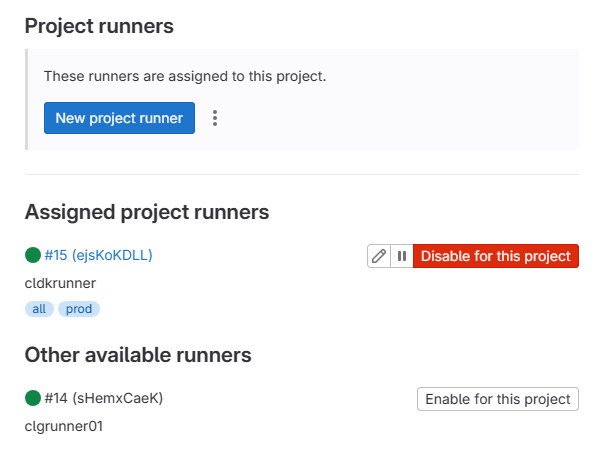
Task: Enable runner #14 for this project
Action: point(498,399)
